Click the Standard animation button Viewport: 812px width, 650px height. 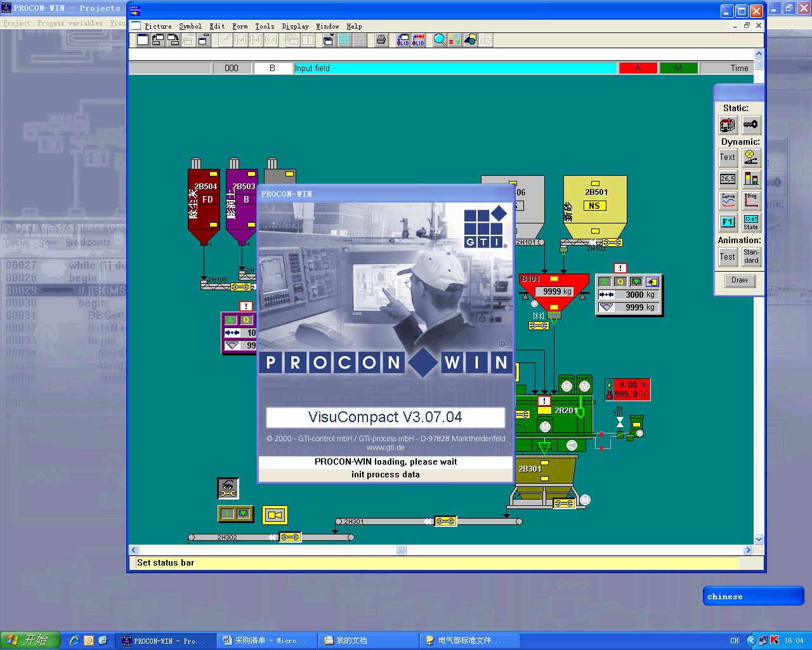(x=751, y=256)
